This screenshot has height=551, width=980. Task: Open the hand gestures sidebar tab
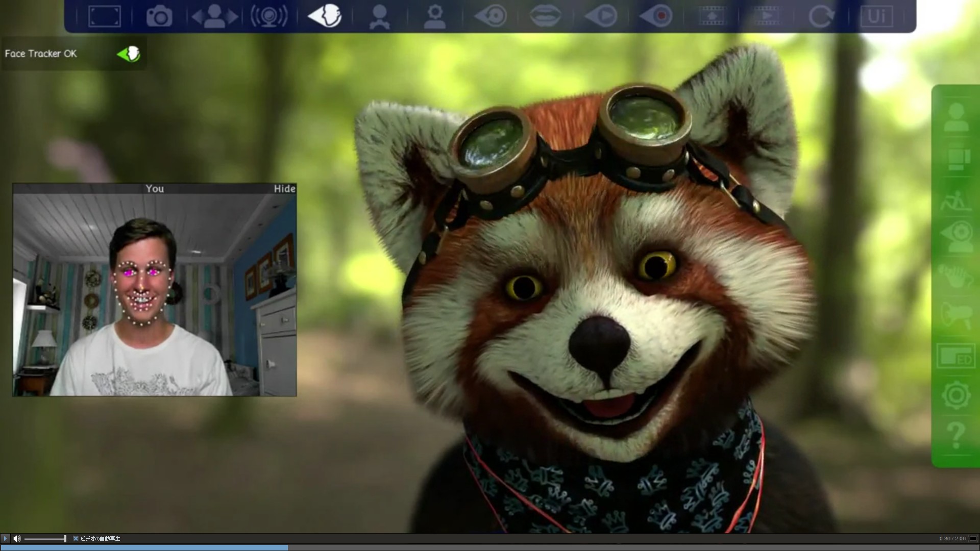(956, 277)
